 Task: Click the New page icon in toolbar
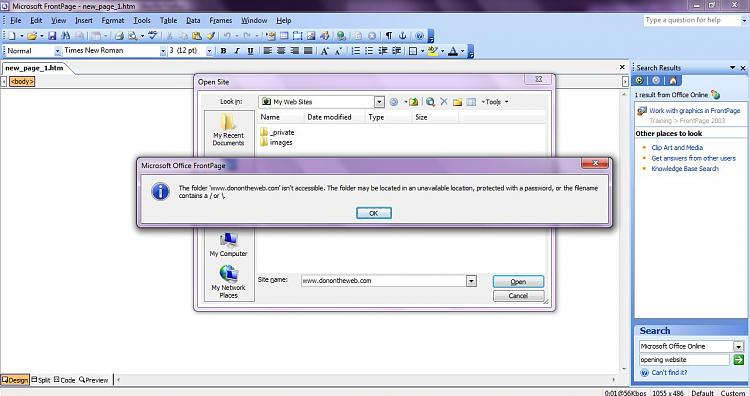11,36
